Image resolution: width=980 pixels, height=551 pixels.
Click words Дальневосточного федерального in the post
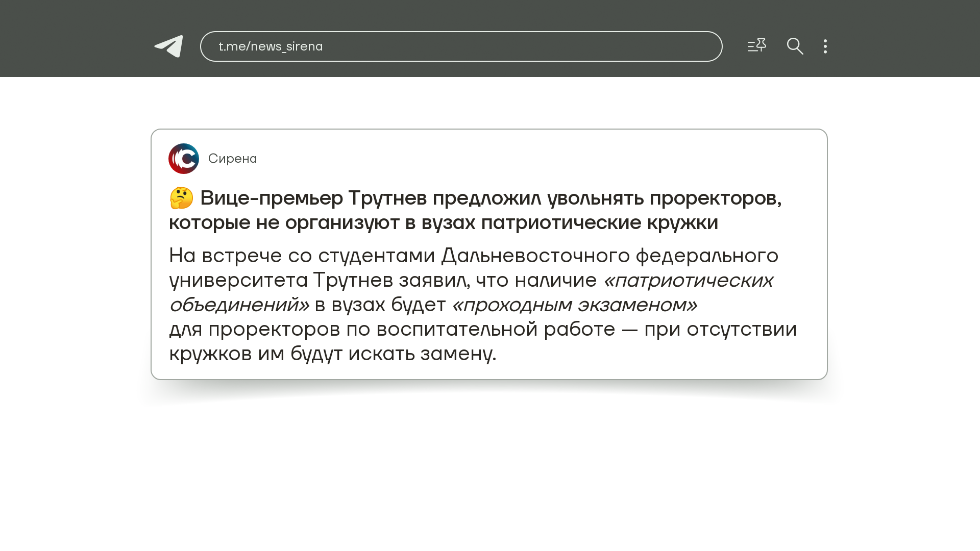609,256
